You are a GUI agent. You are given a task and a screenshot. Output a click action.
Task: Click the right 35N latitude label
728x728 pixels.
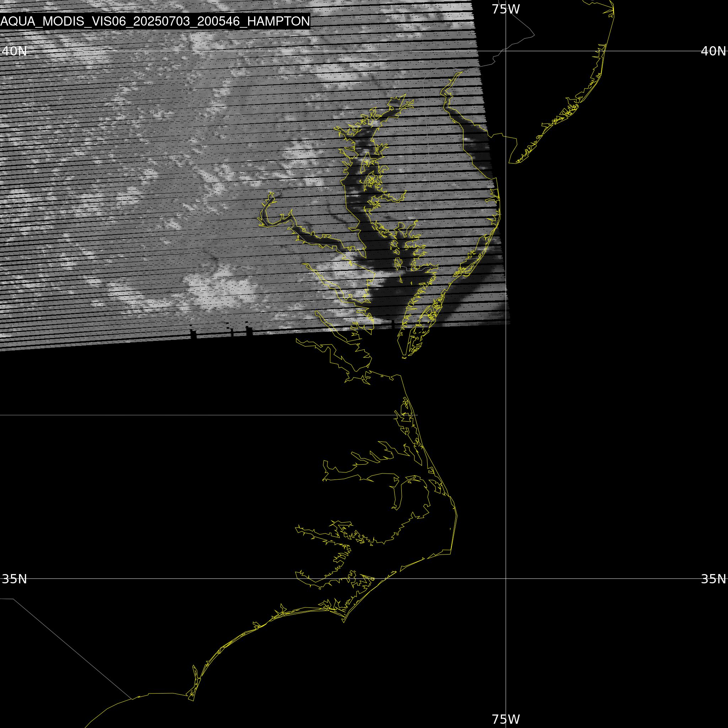point(713,579)
